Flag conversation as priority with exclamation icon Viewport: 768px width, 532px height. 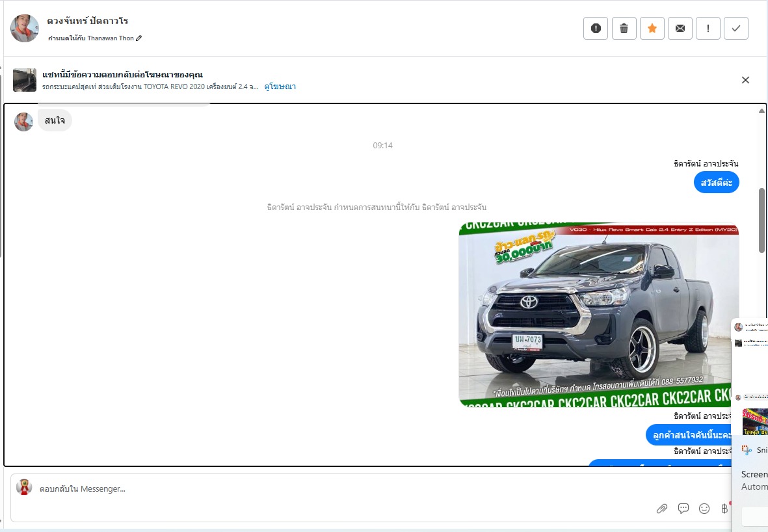coord(708,28)
